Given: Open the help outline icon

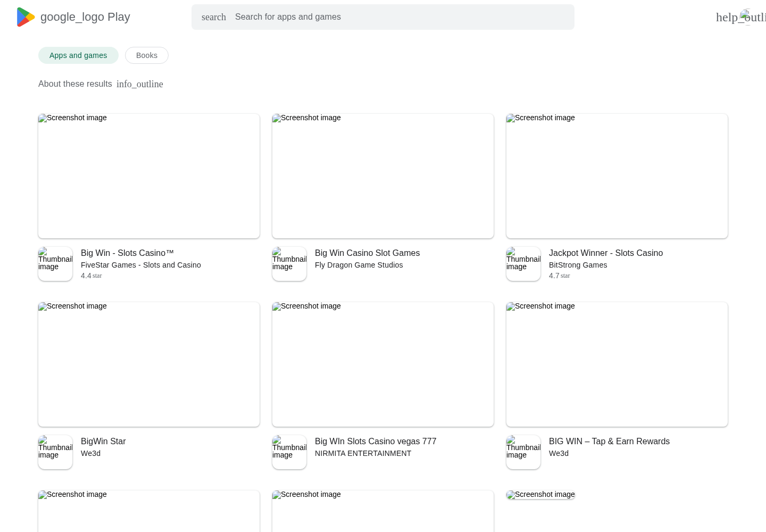Looking at the screenshot, I should pos(741,17).
